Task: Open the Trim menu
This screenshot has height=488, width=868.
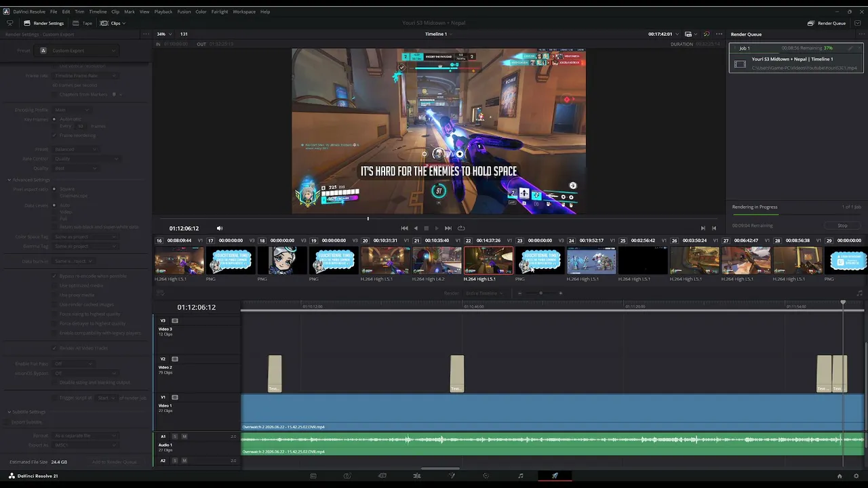Action: tap(79, 12)
